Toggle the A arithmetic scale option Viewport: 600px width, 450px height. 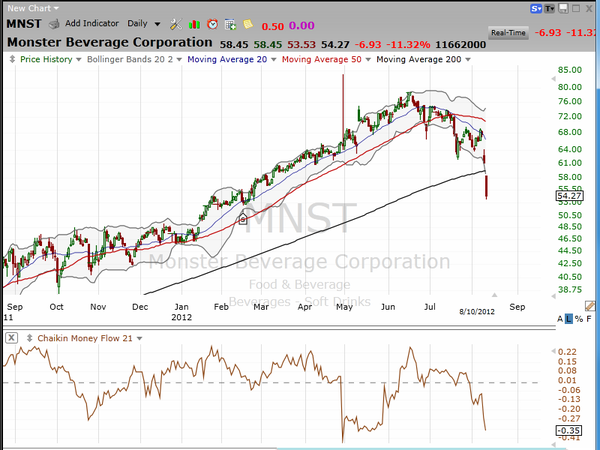tap(562, 317)
